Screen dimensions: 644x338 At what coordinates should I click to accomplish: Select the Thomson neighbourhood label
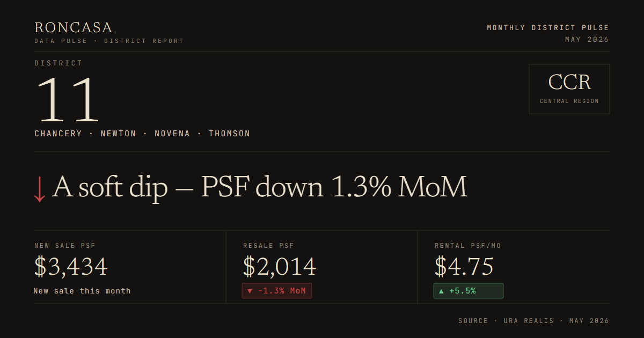pyautogui.click(x=230, y=134)
